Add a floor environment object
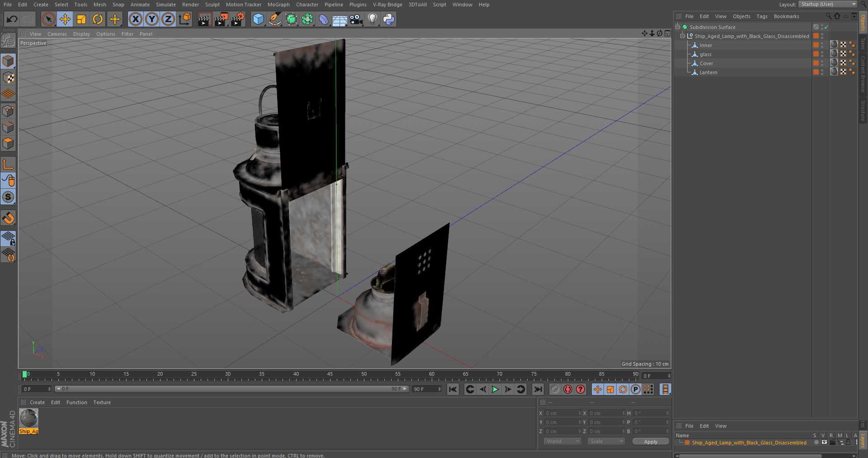 click(340, 19)
